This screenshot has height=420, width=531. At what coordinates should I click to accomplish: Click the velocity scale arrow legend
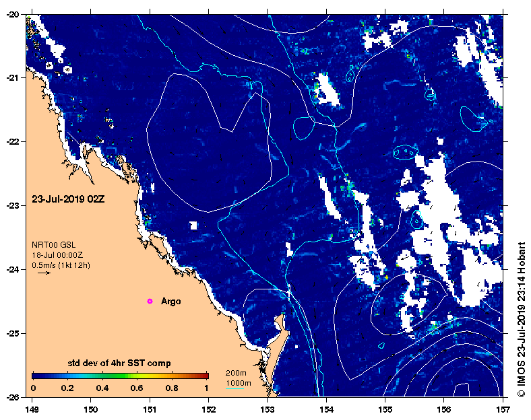pos(44,273)
